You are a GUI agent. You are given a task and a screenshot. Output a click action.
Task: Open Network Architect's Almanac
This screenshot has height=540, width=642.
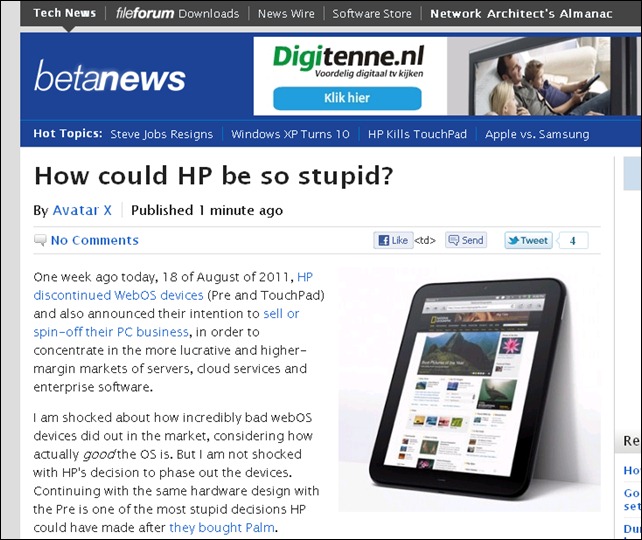(522, 13)
